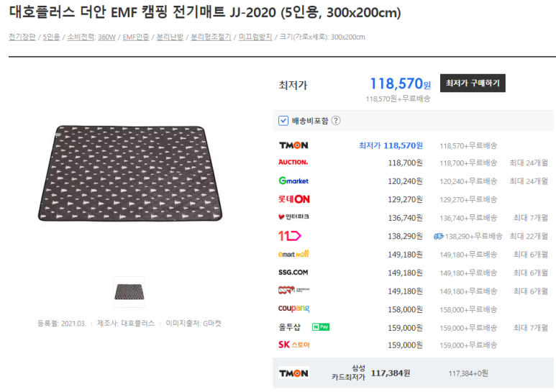556x392 pixels.
Task: Toggle the 배송비포함 checkbox
Action: pos(283,121)
